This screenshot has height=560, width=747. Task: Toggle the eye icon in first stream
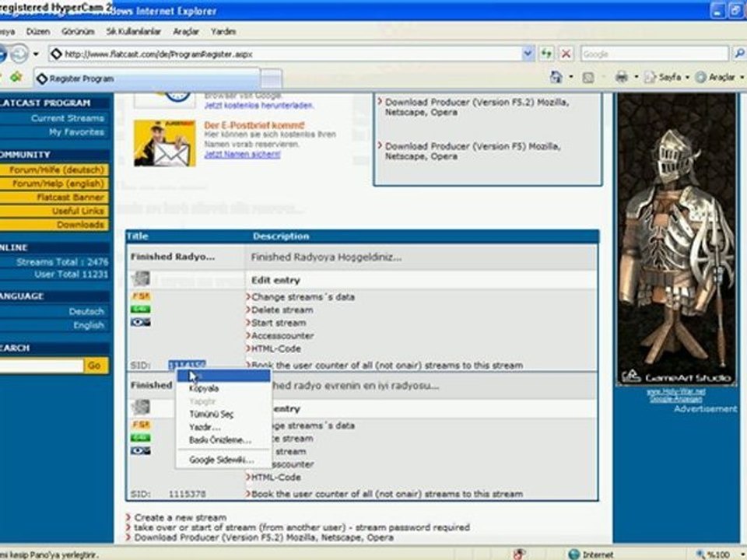click(141, 322)
